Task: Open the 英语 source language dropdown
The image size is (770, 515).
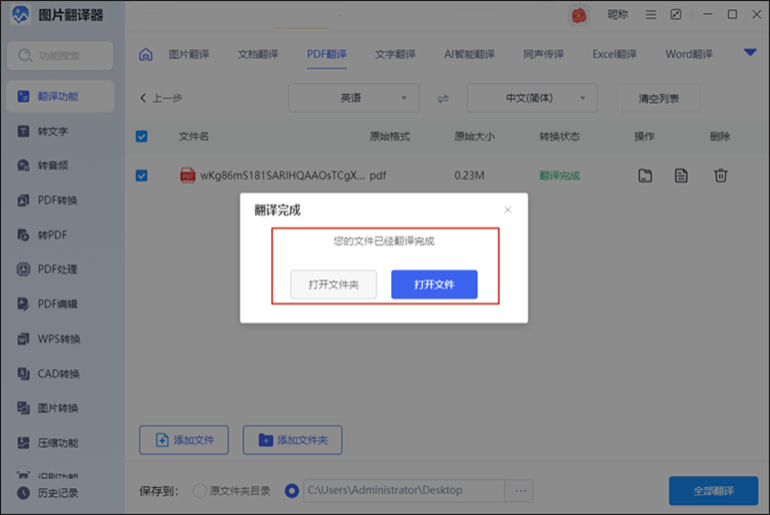Action: (354, 98)
